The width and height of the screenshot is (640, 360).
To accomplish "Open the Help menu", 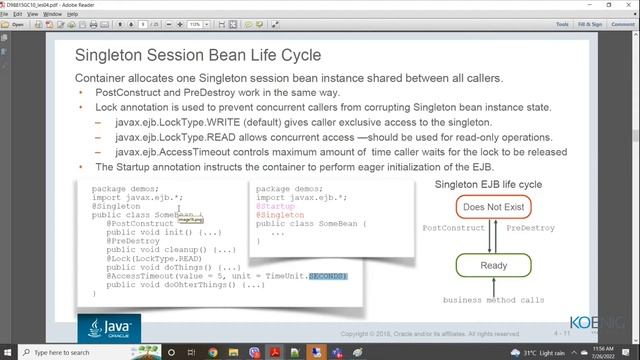I will click(x=72, y=14).
